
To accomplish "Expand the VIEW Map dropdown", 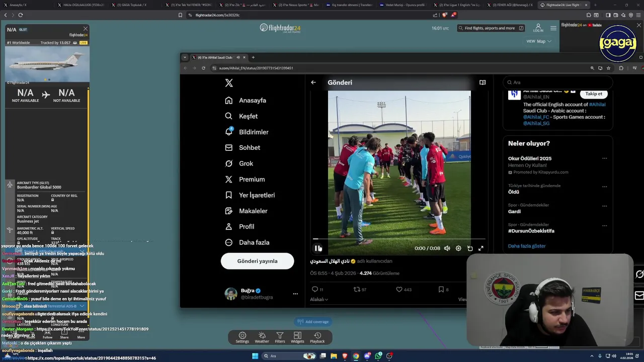I will click(539, 41).
